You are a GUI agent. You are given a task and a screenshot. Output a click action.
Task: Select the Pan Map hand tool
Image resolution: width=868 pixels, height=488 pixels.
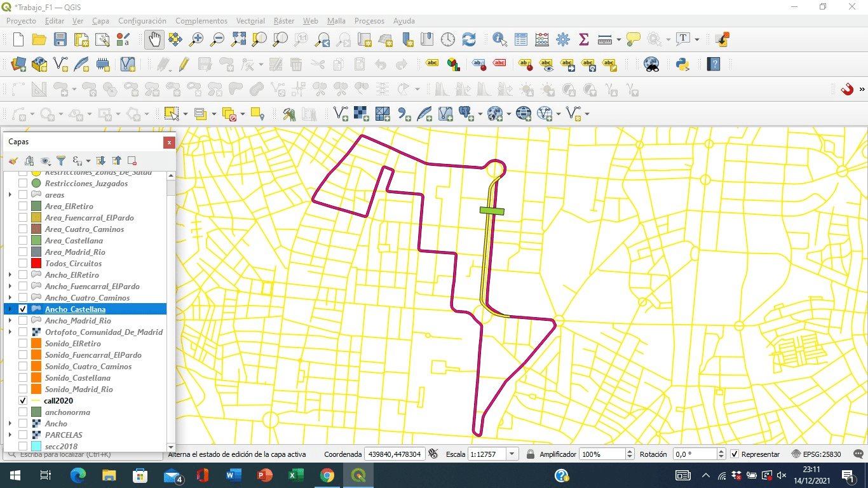154,39
